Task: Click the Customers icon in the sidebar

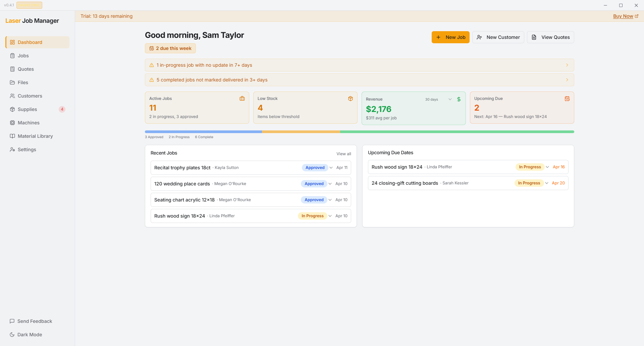Action: tap(12, 96)
